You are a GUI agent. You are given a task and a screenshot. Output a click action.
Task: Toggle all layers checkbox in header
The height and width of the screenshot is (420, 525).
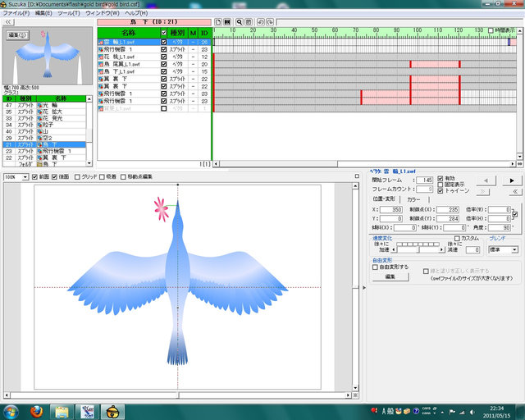(164, 33)
